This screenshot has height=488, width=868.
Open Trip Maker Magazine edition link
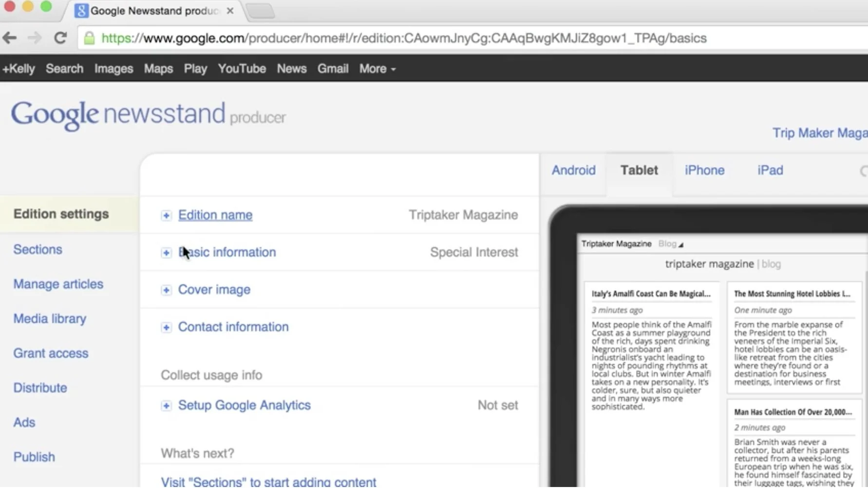click(820, 133)
